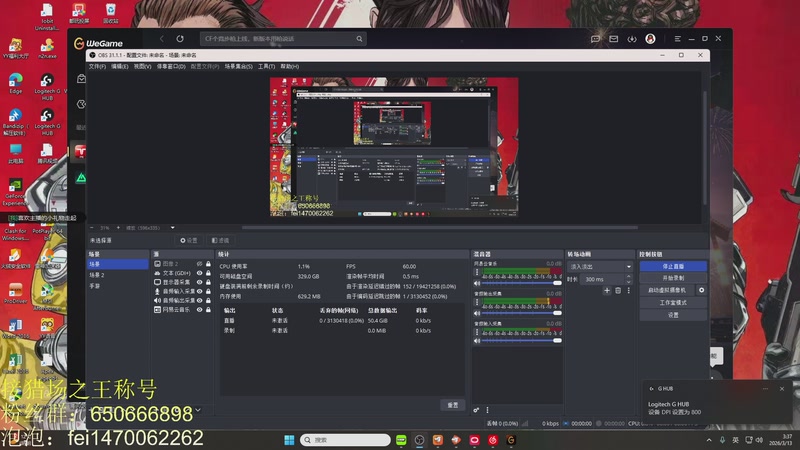Viewport: 800px width, 450px height.
Task: Mute the first mixer audio channel
Action: coord(477,283)
